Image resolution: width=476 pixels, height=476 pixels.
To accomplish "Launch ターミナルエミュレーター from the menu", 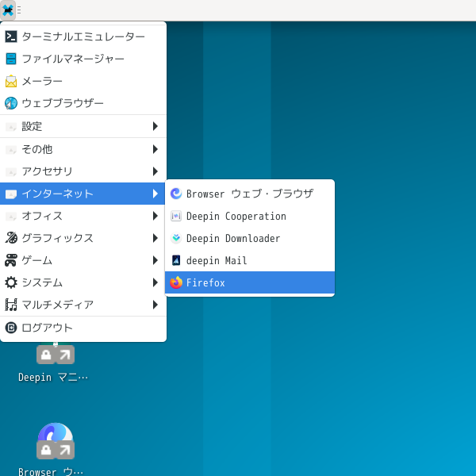I will tap(83, 36).
